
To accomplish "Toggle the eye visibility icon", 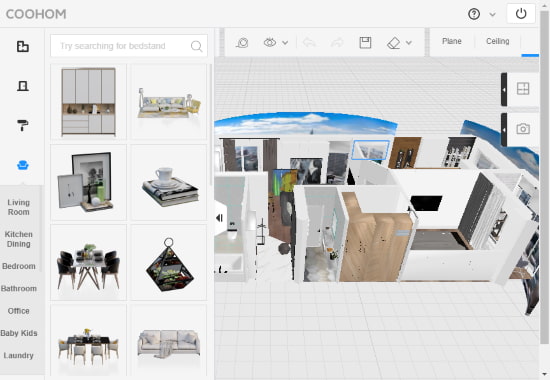I will point(269,42).
